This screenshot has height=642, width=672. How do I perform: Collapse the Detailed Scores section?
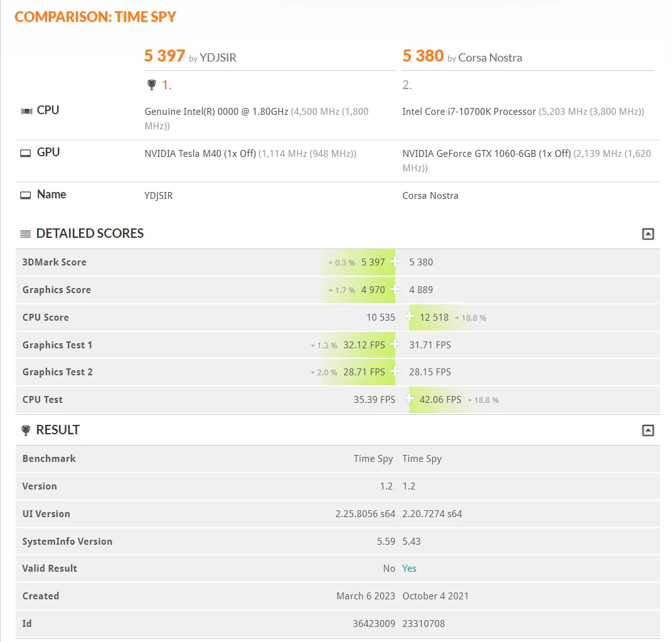pyautogui.click(x=648, y=234)
